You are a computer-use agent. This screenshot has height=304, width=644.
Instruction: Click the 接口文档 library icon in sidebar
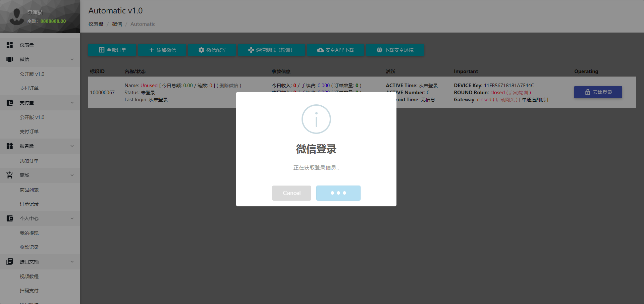pyautogui.click(x=10, y=262)
